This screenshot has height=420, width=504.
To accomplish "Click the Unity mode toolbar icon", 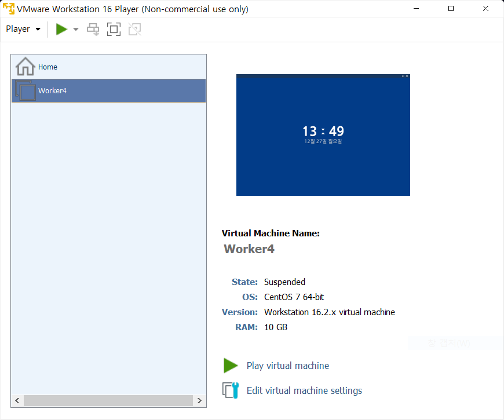I will click(x=134, y=29).
